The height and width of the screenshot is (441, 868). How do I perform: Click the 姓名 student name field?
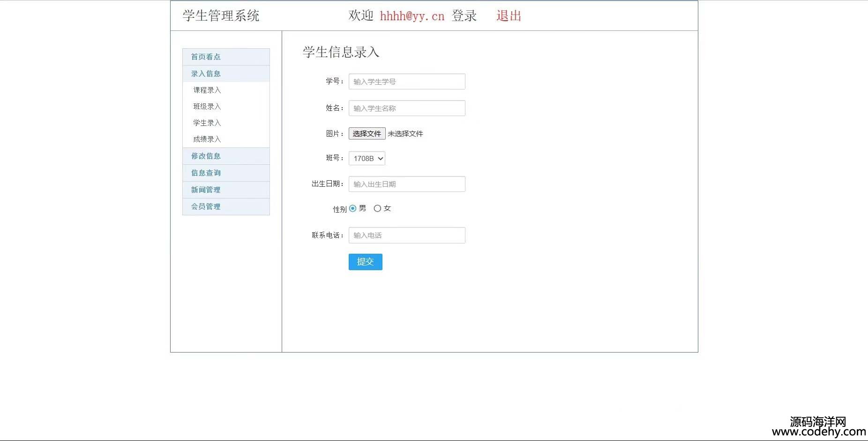pyautogui.click(x=406, y=108)
